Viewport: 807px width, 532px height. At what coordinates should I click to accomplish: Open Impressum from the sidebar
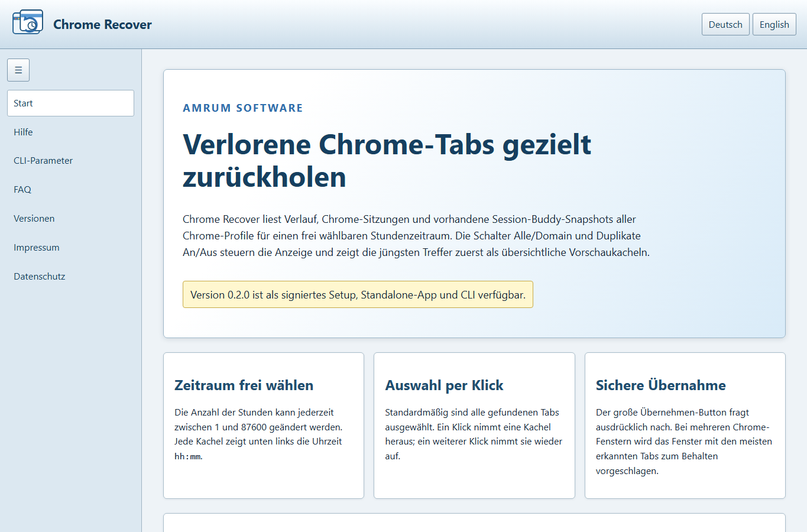click(x=70, y=248)
